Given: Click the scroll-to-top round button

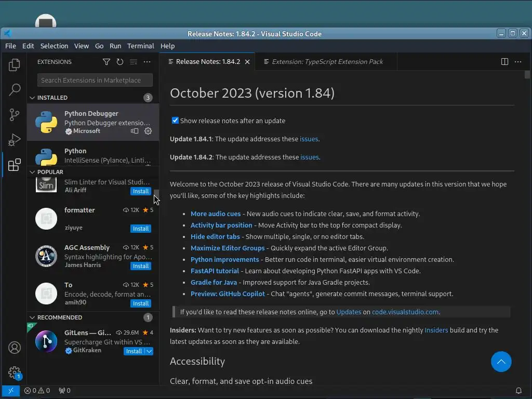Looking at the screenshot, I should click(501, 362).
